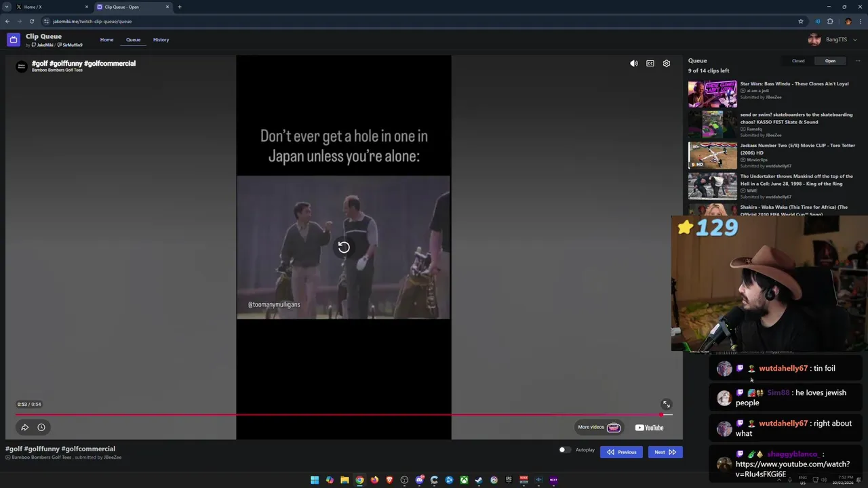Select the Shakira Waka Waka clip
This screenshot has width=868, height=488.
tap(772, 210)
